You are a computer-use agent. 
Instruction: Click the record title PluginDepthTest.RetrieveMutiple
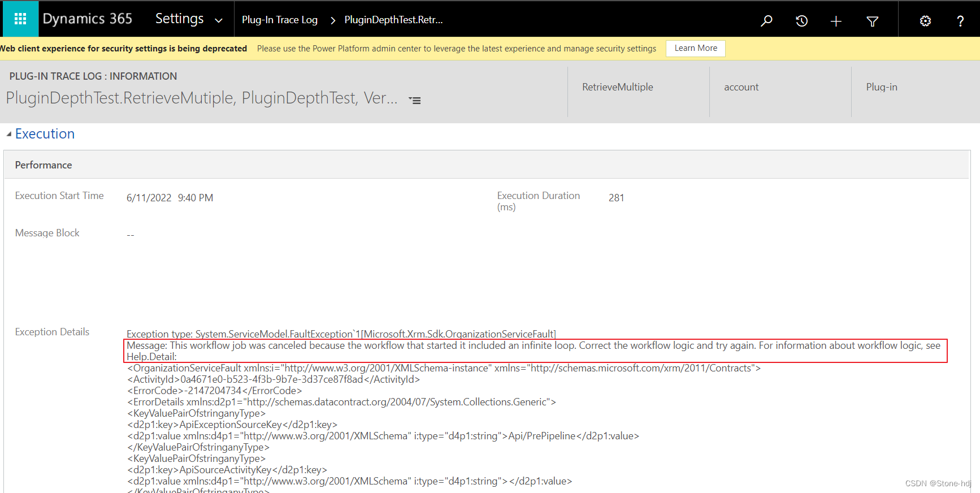[202, 98]
